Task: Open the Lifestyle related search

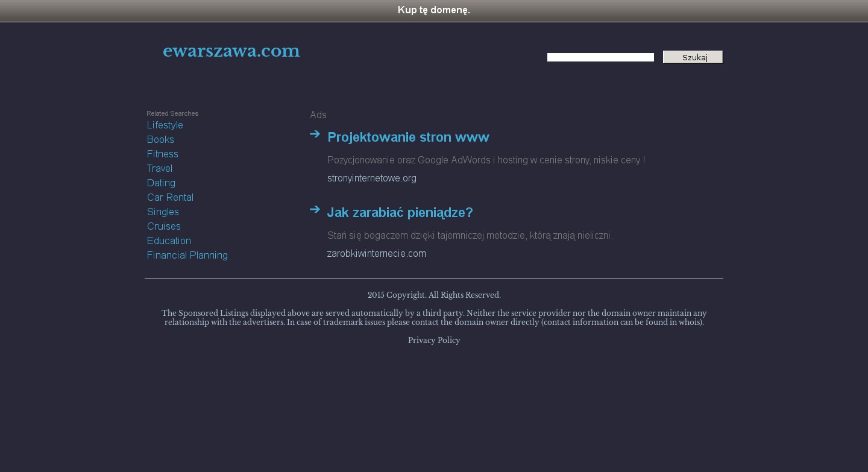Action: click(x=165, y=125)
